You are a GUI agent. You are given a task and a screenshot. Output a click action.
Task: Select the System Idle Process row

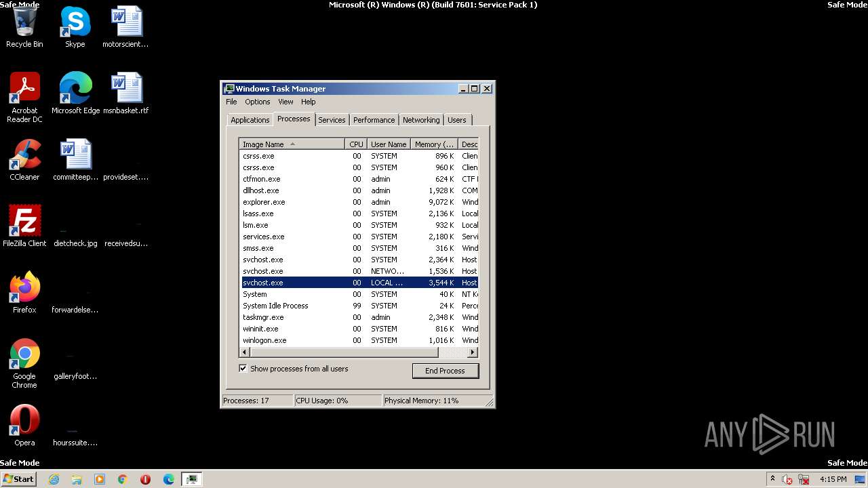[359, 306]
